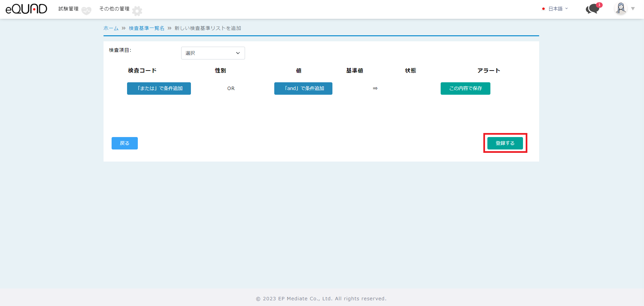Click the 戻る back button
Image resolution: width=644 pixels, height=306 pixels.
pos(124,143)
